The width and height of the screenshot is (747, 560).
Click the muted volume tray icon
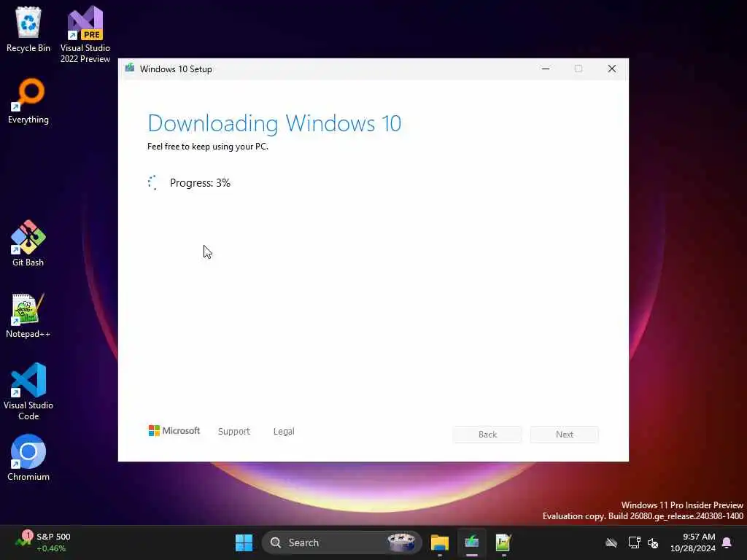coord(653,542)
